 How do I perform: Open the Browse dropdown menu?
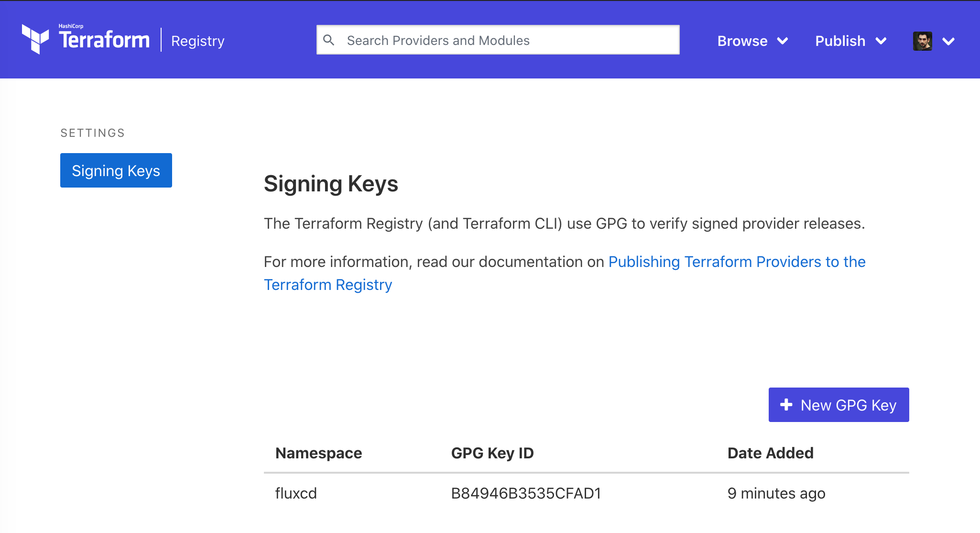coord(742,41)
